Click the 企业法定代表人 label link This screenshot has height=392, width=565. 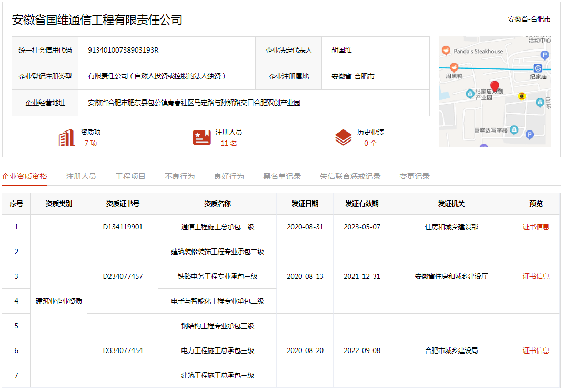point(290,51)
